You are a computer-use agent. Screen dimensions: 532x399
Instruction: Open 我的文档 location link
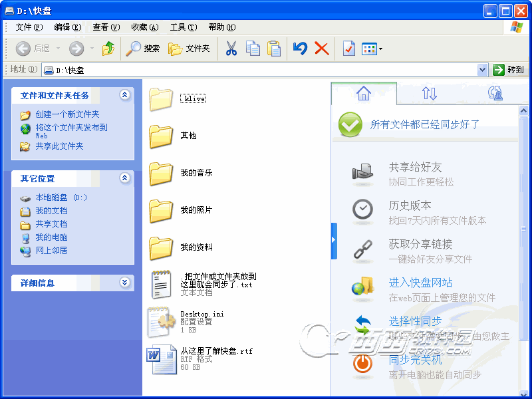52,211
